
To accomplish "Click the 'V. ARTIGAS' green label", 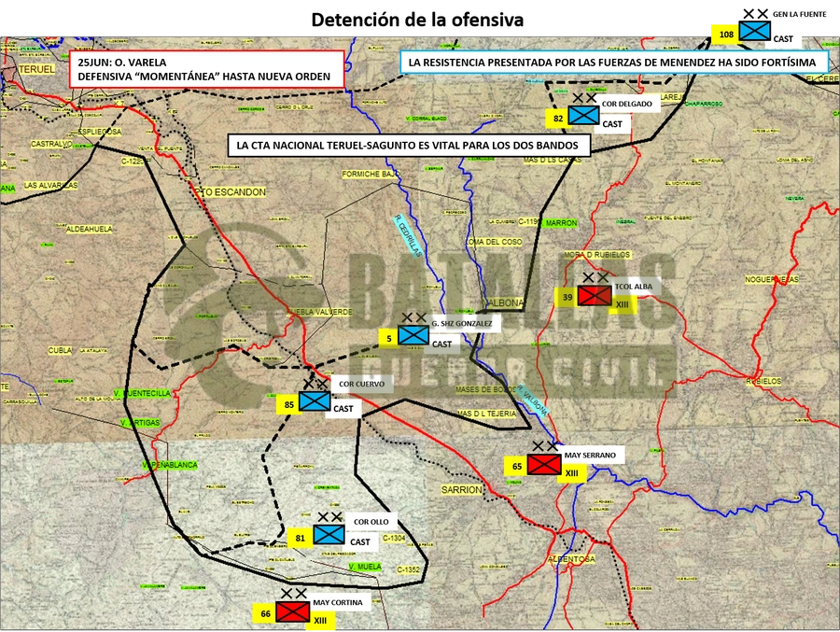I will click(140, 422).
